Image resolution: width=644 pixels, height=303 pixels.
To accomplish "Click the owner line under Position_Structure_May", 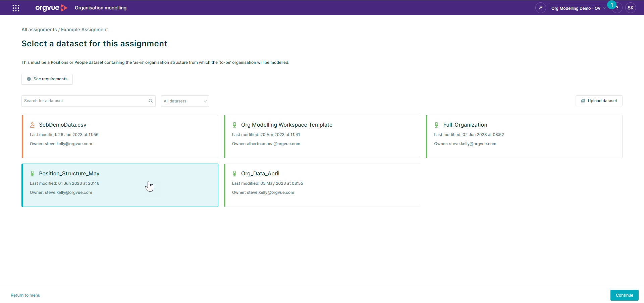I will tap(61, 192).
